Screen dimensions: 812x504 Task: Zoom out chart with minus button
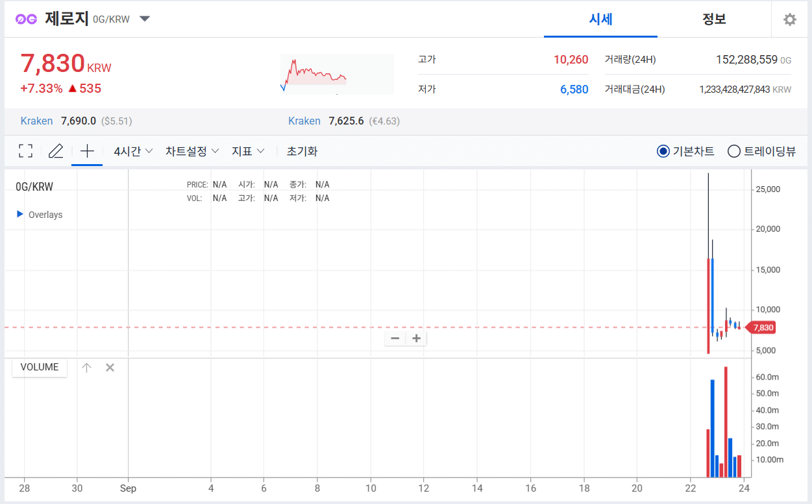395,338
